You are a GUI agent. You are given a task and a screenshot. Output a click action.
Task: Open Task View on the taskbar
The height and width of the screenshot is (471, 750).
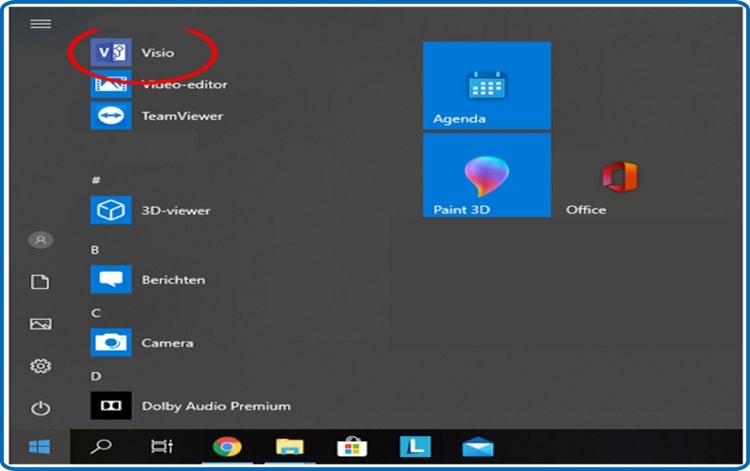[162, 447]
